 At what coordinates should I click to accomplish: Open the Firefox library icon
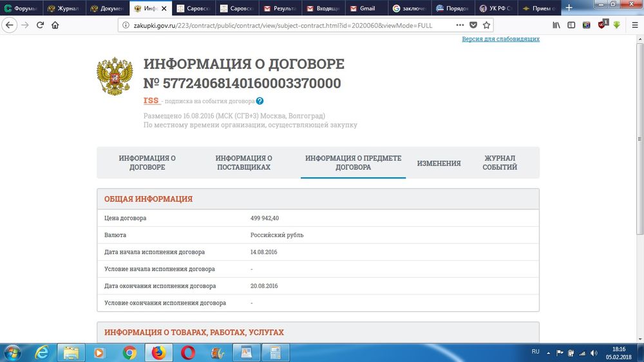(x=556, y=25)
